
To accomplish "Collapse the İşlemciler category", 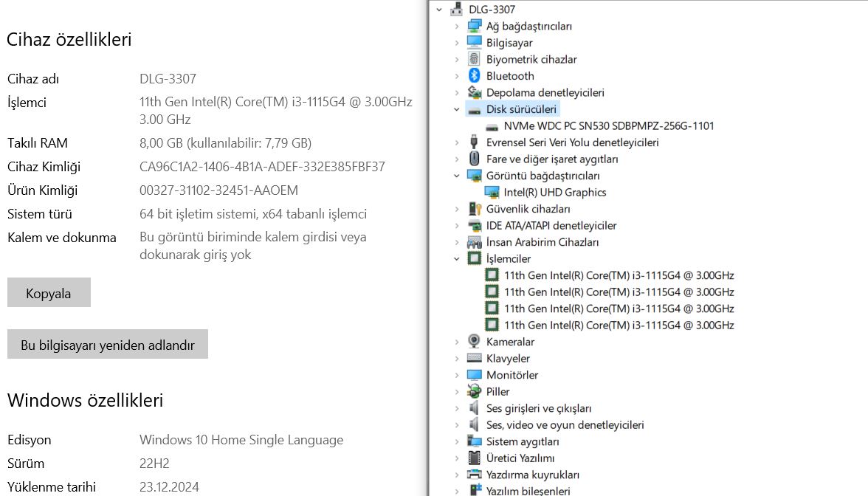I will tap(457, 258).
